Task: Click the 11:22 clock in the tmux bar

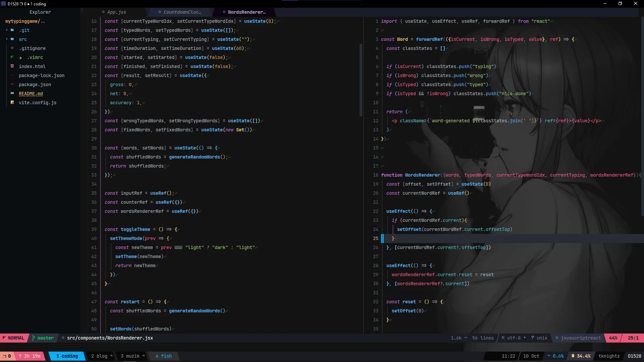Action: point(508,356)
